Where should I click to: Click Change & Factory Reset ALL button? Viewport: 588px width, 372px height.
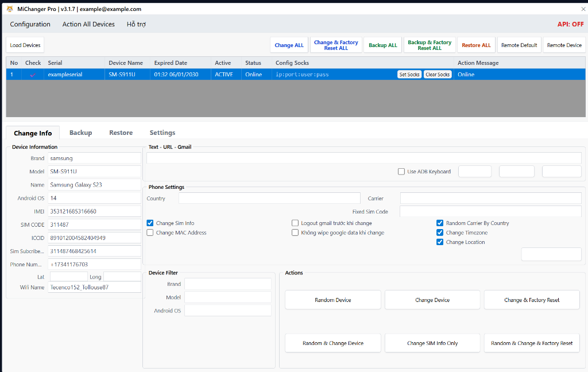click(336, 45)
